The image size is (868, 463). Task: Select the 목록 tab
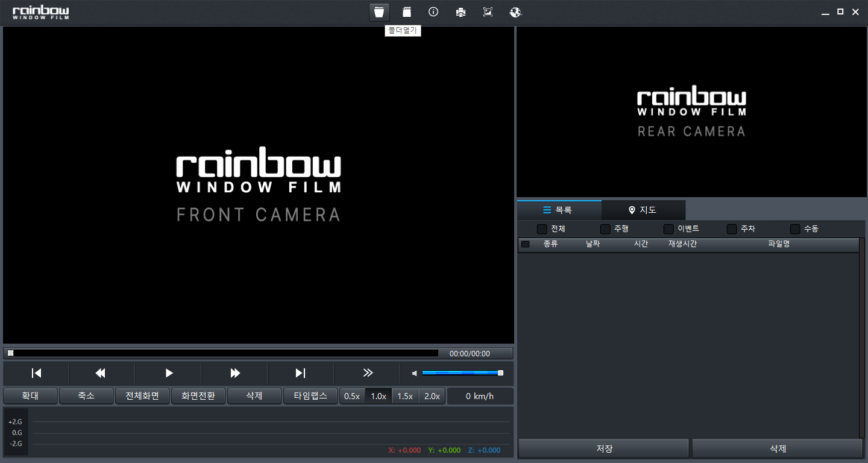(559, 210)
